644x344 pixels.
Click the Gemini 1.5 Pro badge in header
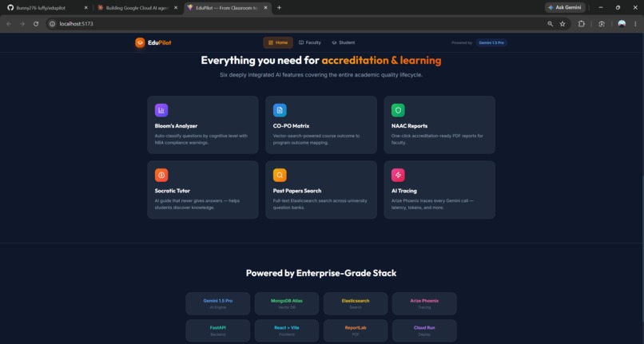(491, 42)
